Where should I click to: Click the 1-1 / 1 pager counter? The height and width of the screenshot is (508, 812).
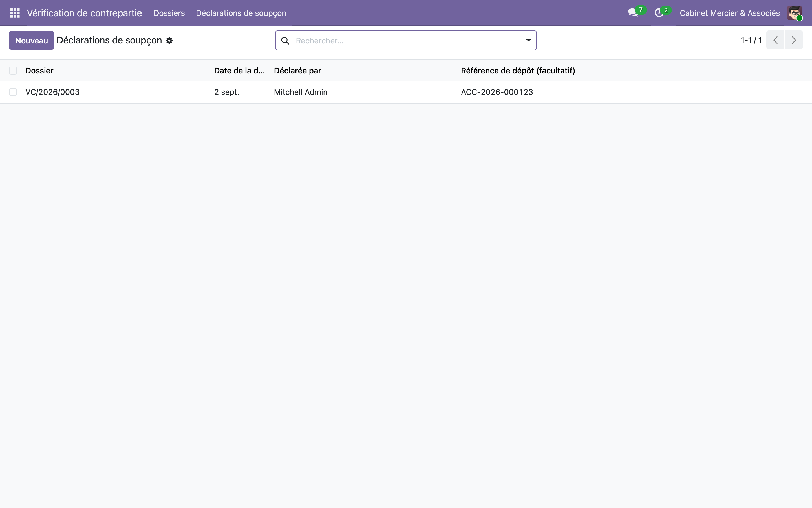(751, 40)
